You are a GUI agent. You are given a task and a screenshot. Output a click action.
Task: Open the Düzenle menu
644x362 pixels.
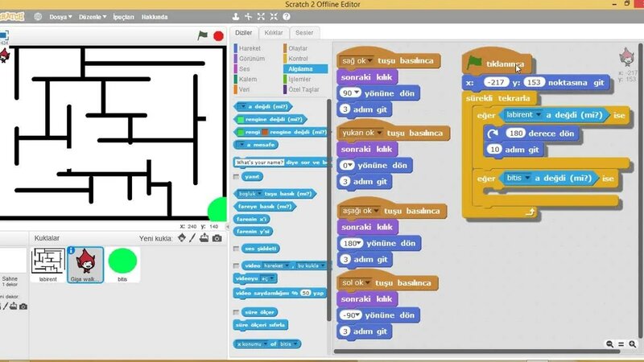pos(93,17)
